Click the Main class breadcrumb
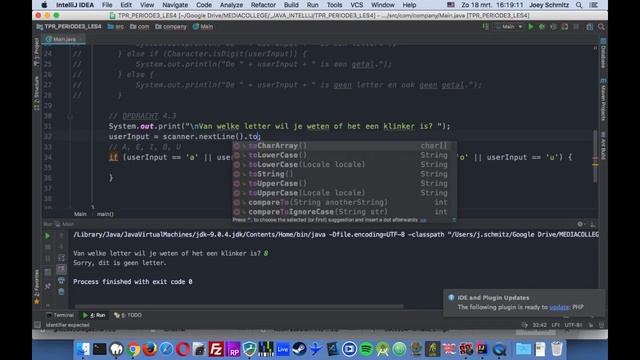Screen dimensions: 640x360 coord(203,27)
